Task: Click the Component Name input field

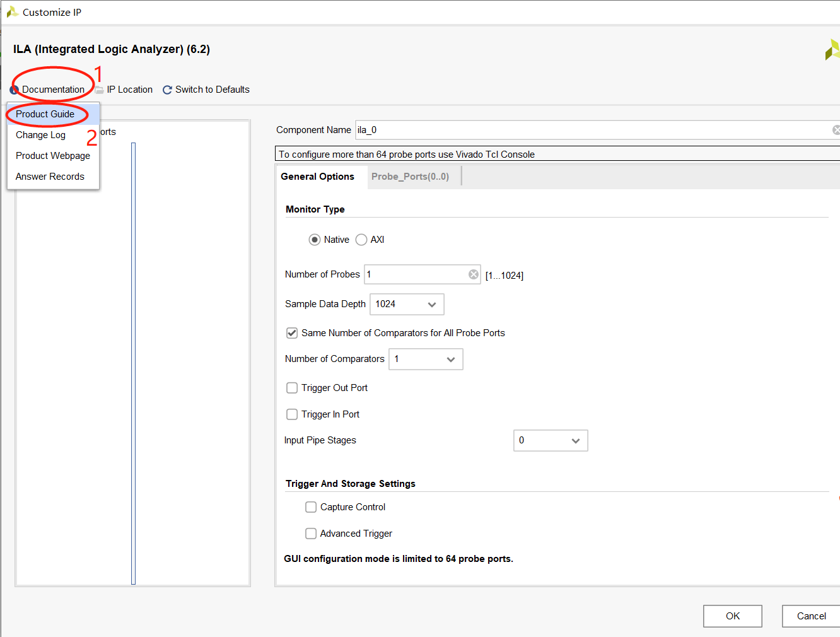Action: (x=598, y=130)
